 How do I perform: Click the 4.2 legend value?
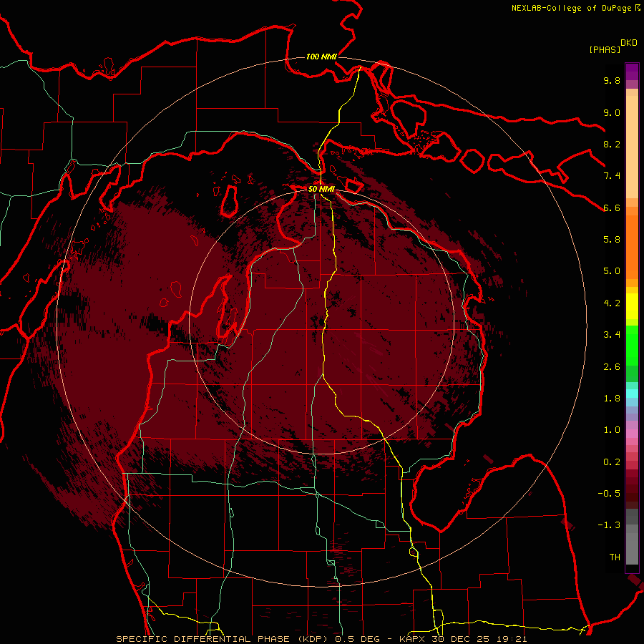(612, 303)
